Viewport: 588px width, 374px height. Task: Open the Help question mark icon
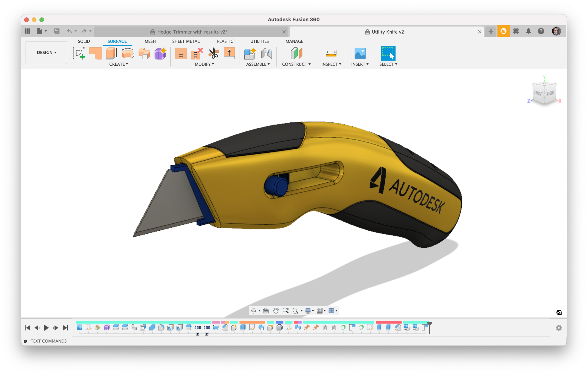coord(541,31)
